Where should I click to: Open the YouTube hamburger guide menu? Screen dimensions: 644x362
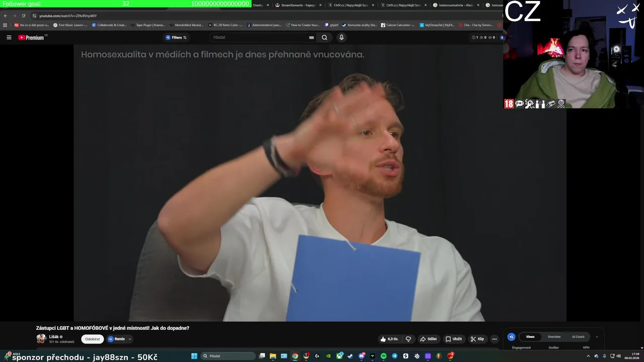[x=9, y=37]
